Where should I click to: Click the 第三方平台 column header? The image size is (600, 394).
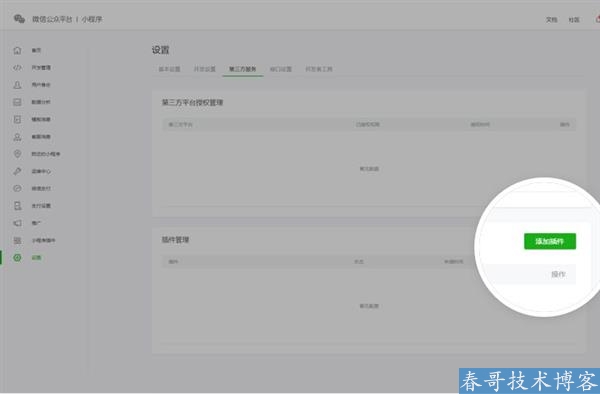click(181, 125)
